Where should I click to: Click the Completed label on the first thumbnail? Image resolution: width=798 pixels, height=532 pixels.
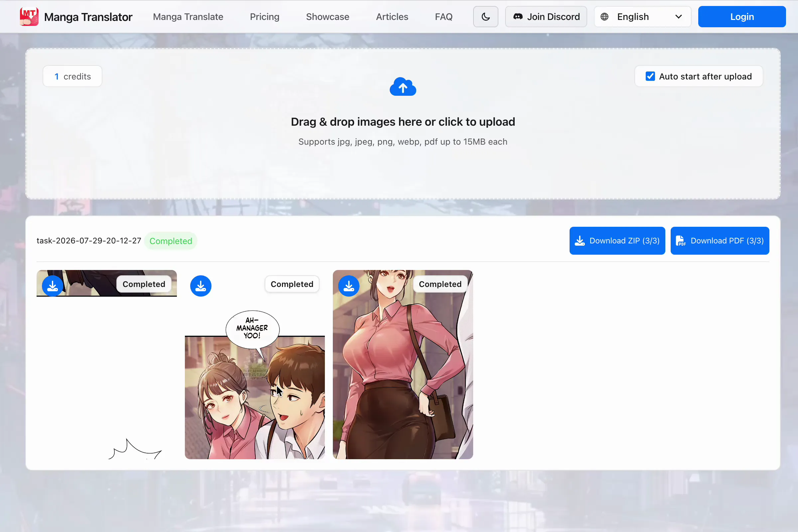point(144,284)
